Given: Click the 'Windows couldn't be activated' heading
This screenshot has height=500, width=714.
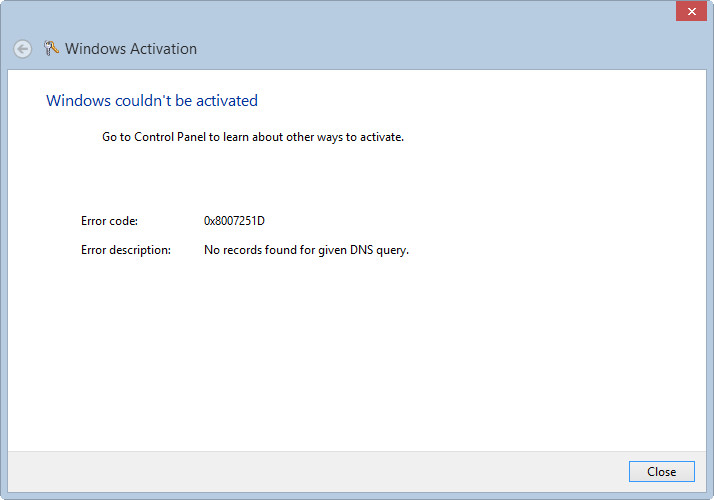Looking at the screenshot, I should pyautogui.click(x=152, y=101).
